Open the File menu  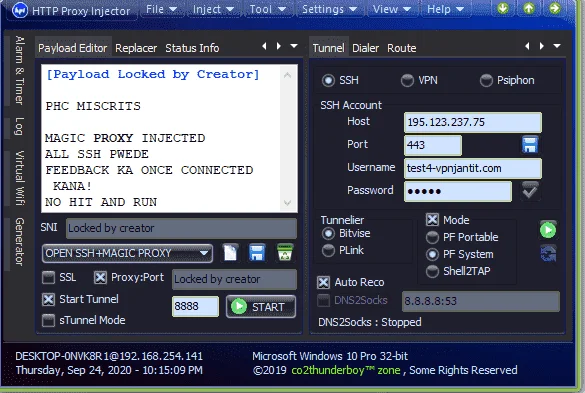[x=161, y=9]
